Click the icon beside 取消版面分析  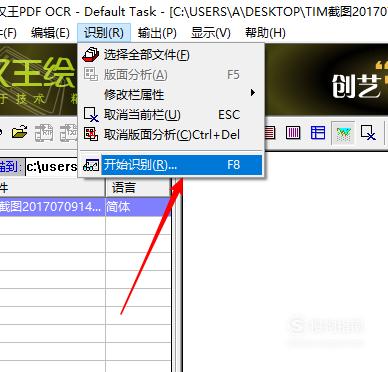coord(91,134)
